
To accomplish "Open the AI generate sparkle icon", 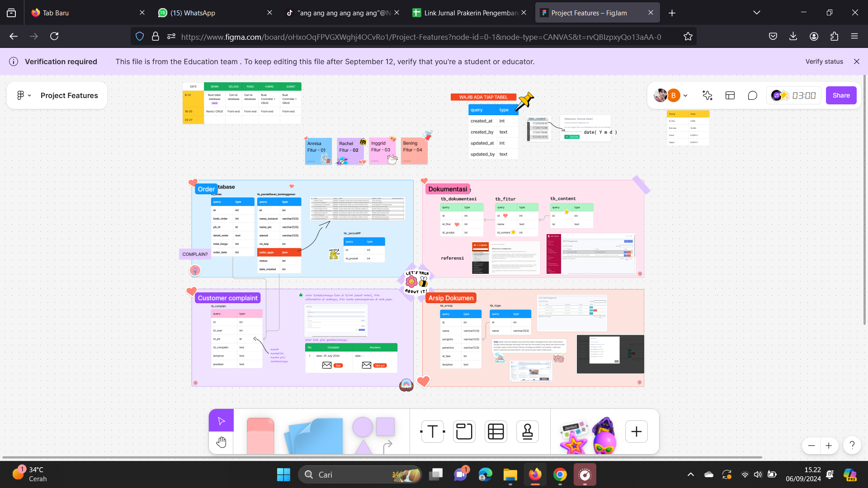I will tap(708, 95).
